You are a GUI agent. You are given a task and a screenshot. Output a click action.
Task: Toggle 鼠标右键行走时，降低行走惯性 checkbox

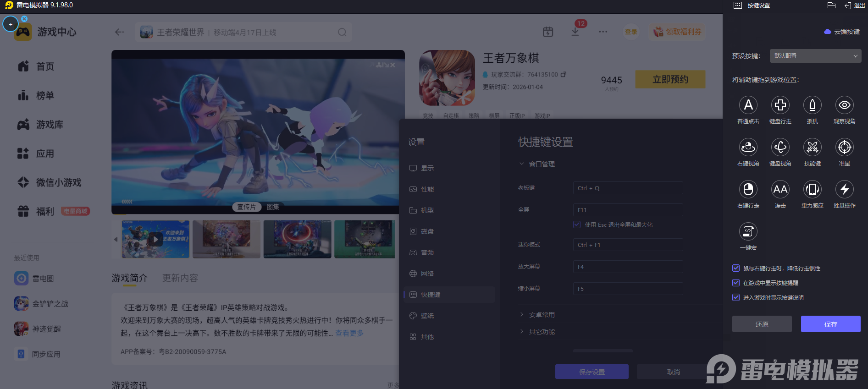(736, 268)
